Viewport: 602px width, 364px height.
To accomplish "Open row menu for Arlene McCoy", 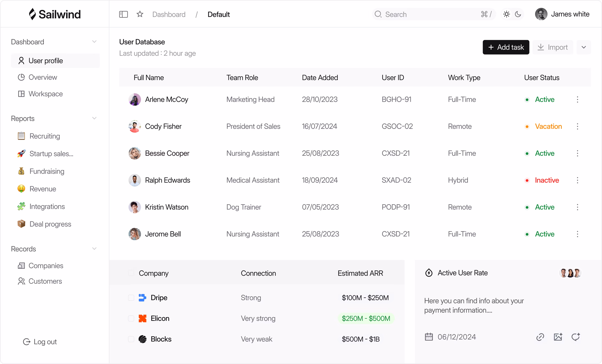I will point(577,99).
